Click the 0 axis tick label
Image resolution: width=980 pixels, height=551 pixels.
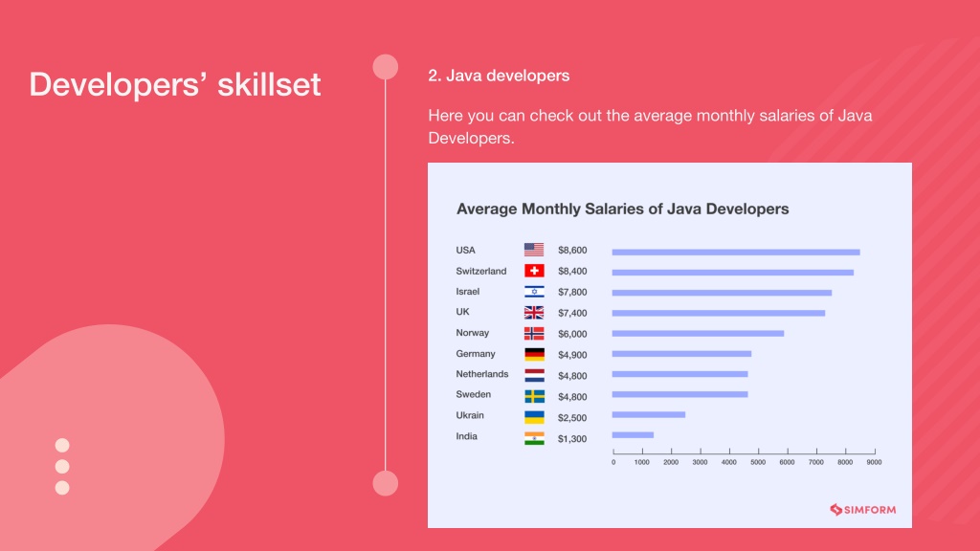point(613,462)
